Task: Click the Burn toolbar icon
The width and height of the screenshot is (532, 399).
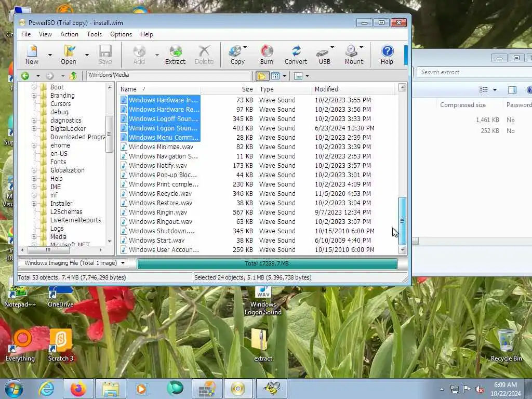Action: click(267, 55)
